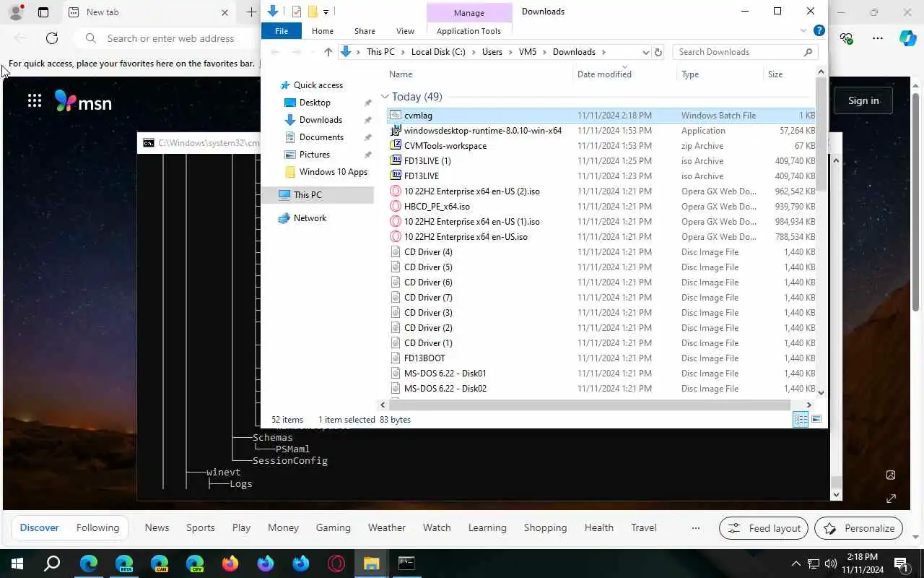924x578 pixels.
Task: Select the cvmlag batch file
Action: pyautogui.click(x=602, y=116)
